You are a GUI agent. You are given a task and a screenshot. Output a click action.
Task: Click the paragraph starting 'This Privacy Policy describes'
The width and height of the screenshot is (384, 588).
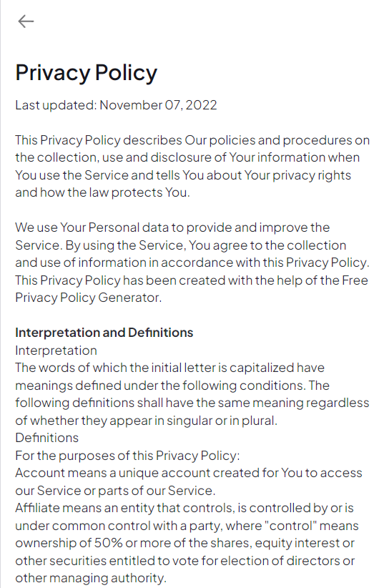[192, 166]
